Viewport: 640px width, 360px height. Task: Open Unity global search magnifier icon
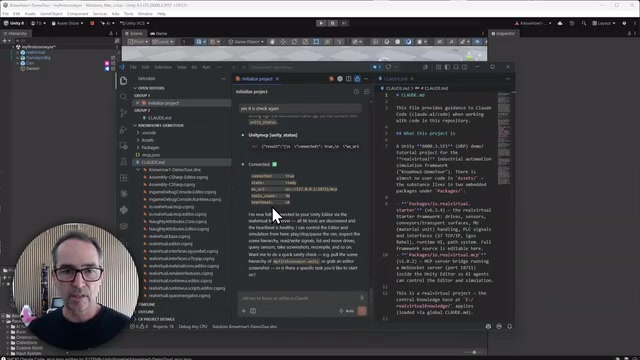[x=584, y=23]
